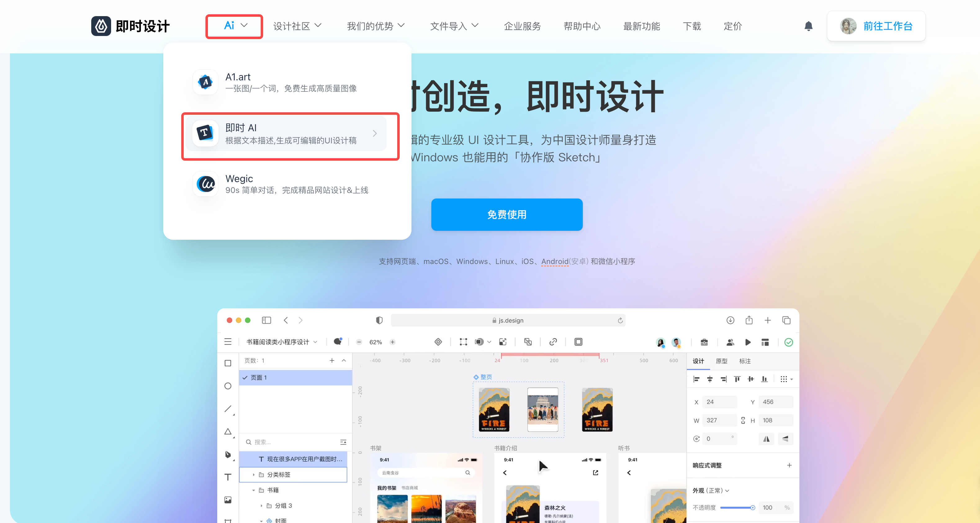Viewport: 980px width, 523px height.
Task: Click the green saved checkmark icon
Action: pyautogui.click(x=789, y=342)
